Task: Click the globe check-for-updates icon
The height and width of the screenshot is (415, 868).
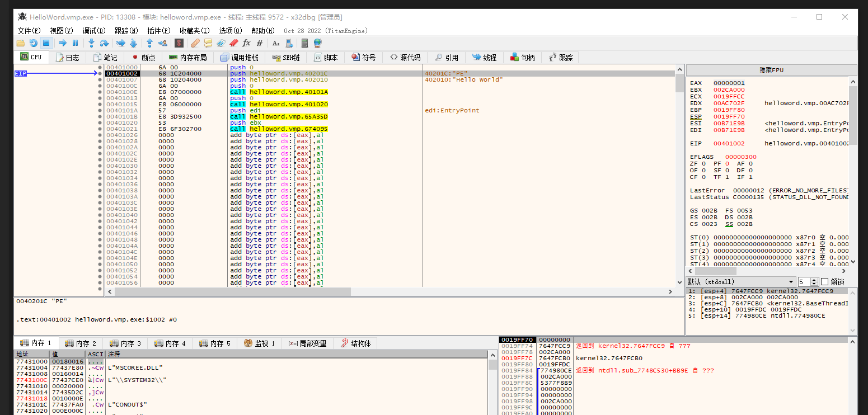Action: [318, 43]
